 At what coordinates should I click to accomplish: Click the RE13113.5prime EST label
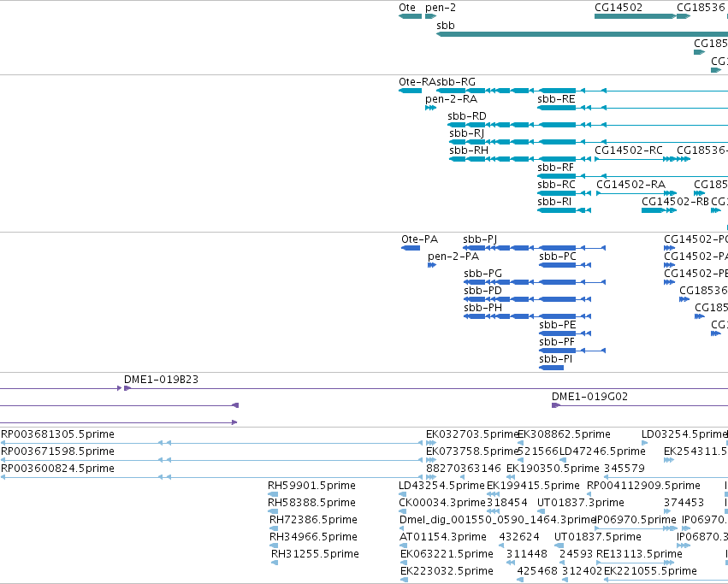tap(639, 555)
